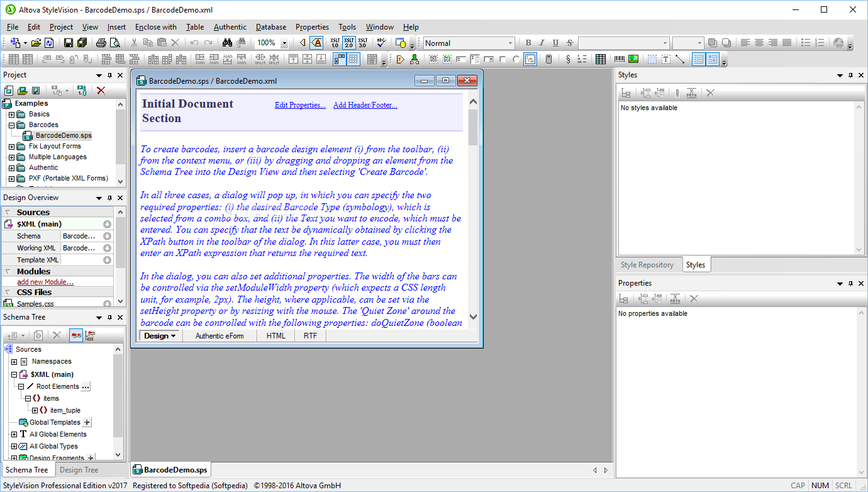Collapse the Barcodes folder
Viewport: 868px width, 492px height.
tap(11, 125)
